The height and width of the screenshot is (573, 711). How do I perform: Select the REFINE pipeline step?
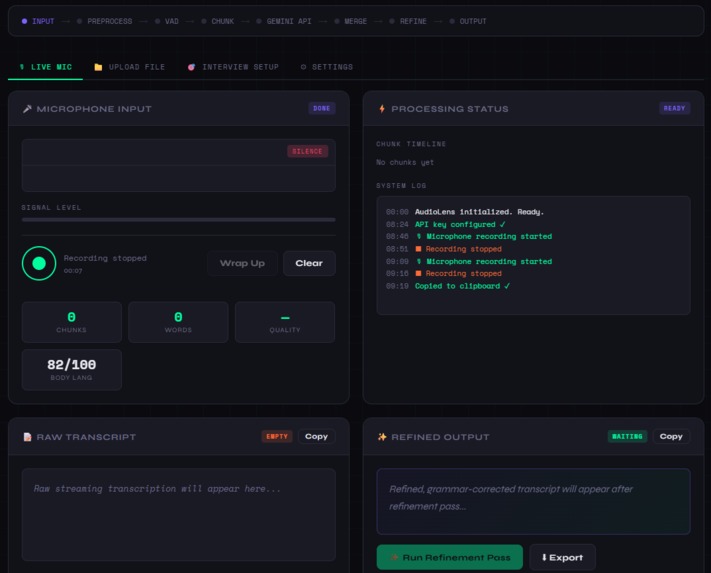(408, 21)
